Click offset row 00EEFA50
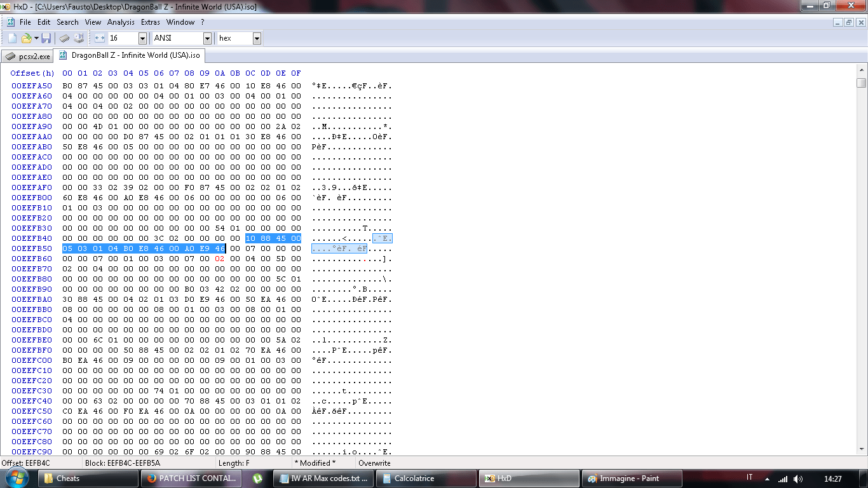 (32, 86)
